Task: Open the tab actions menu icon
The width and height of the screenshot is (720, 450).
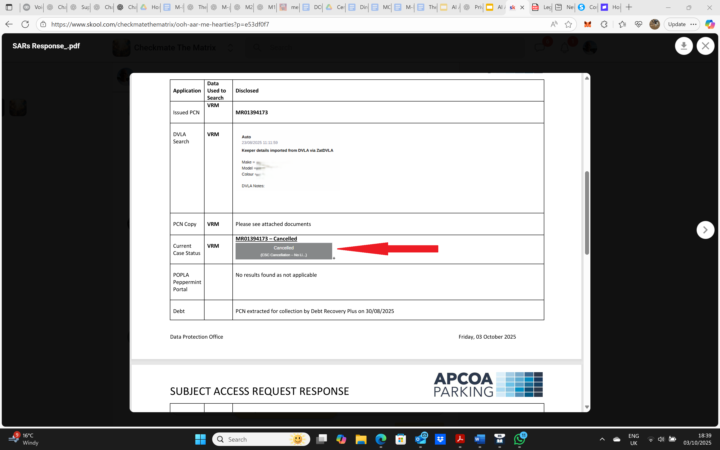Action: pyautogui.click(x=9, y=7)
